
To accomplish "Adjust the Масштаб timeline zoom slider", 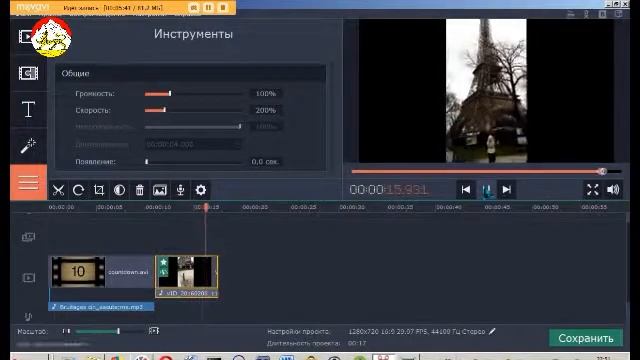I will click(x=110, y=331).
